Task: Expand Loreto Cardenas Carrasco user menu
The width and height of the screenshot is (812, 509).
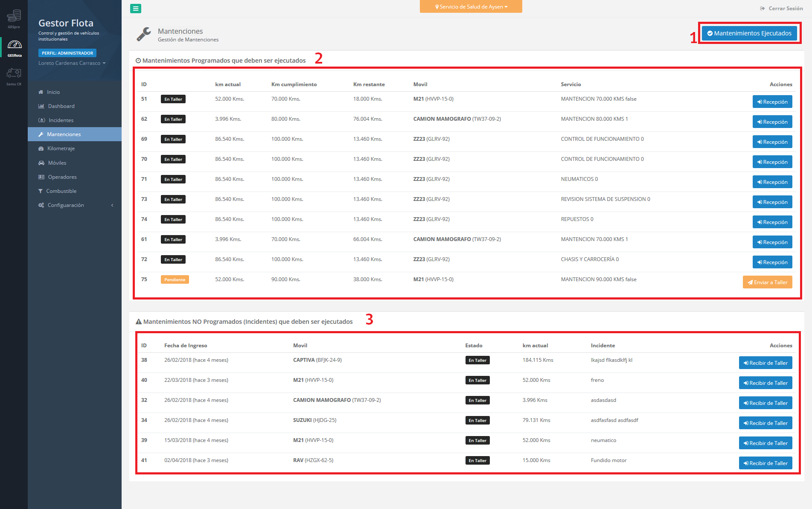Action: (x=72, y=63)
